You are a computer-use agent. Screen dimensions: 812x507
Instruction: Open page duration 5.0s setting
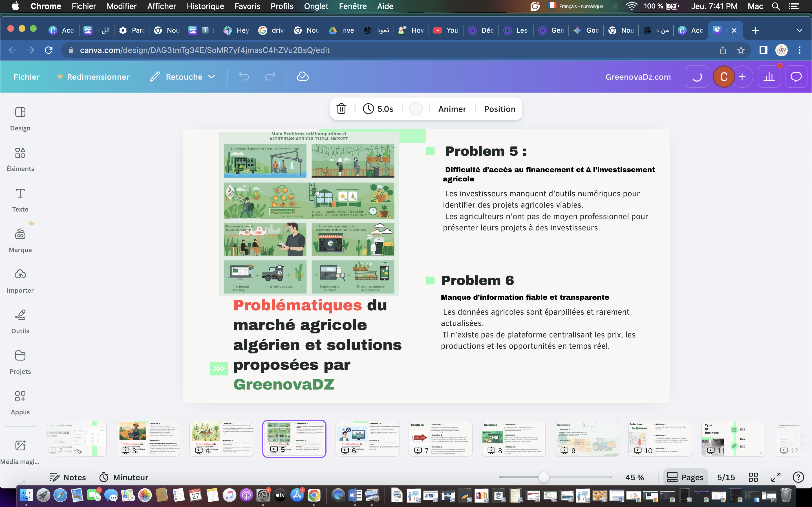[378, 109]
